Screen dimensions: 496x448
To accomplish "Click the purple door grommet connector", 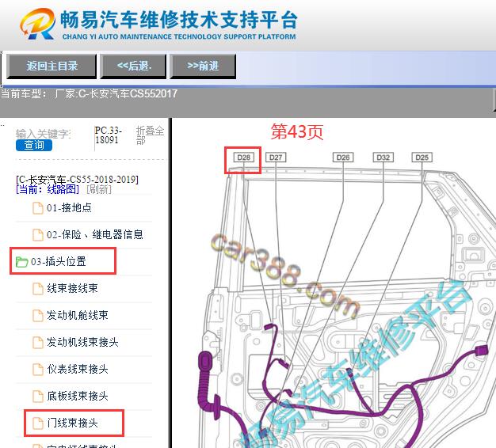I will pyautogui.click(x=205, y=362).
